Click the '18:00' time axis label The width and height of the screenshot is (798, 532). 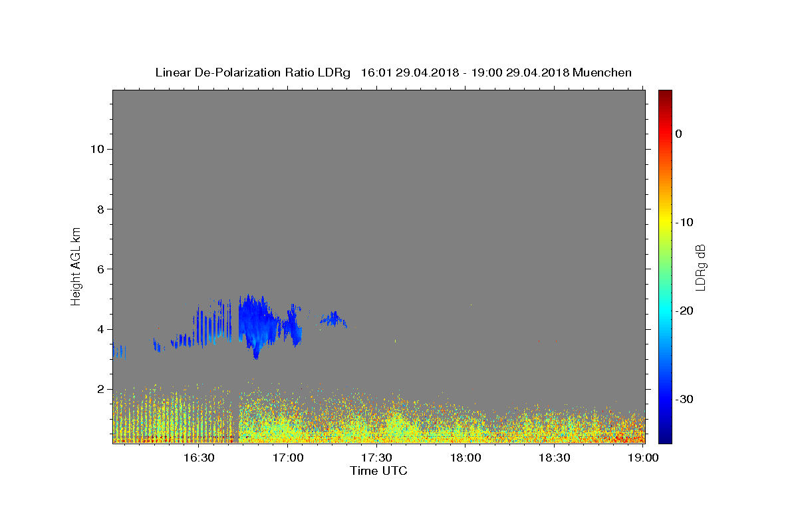click(x=465, y=458)
